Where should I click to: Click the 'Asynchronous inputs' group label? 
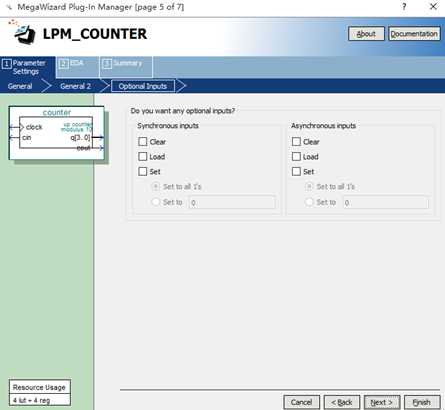[323, 126]
